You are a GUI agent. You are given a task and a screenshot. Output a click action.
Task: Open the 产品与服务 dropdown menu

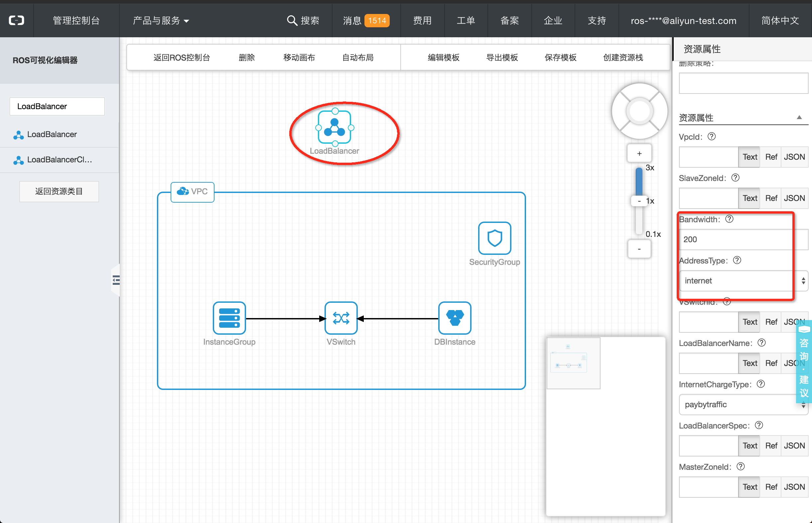click(161, 20)
